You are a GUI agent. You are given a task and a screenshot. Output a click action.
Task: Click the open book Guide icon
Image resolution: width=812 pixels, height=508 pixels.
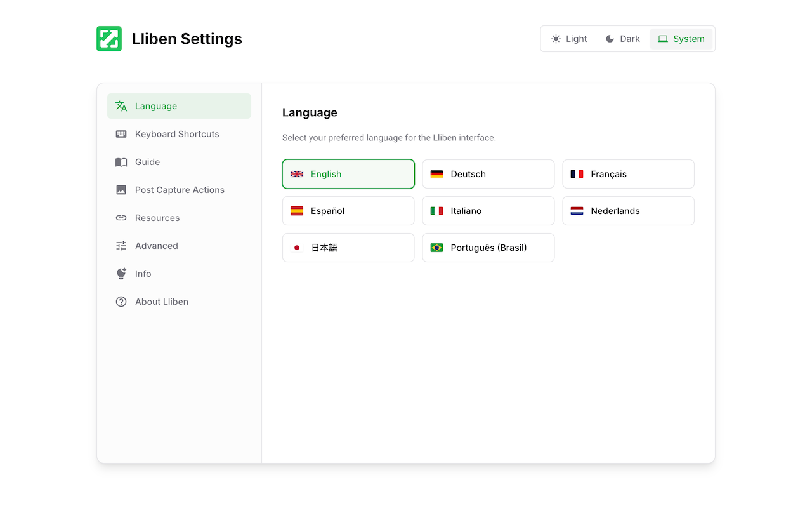click(121, 162)
